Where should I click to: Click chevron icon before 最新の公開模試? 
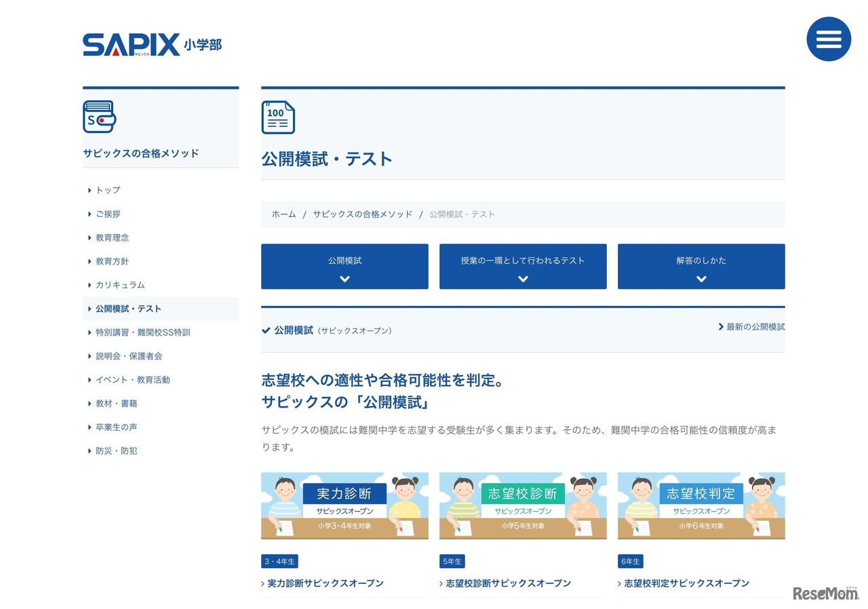tap(721, 327)
